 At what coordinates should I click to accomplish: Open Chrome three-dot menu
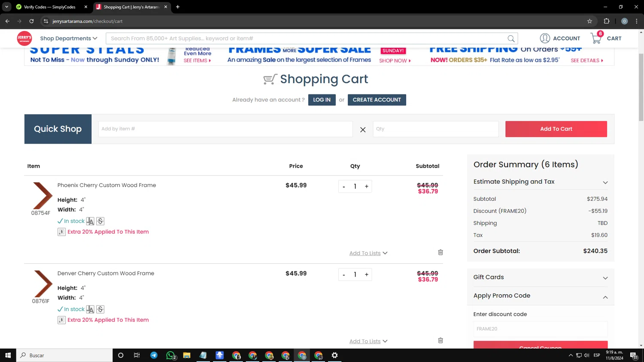pyautogui.click(x=637, y=21)
